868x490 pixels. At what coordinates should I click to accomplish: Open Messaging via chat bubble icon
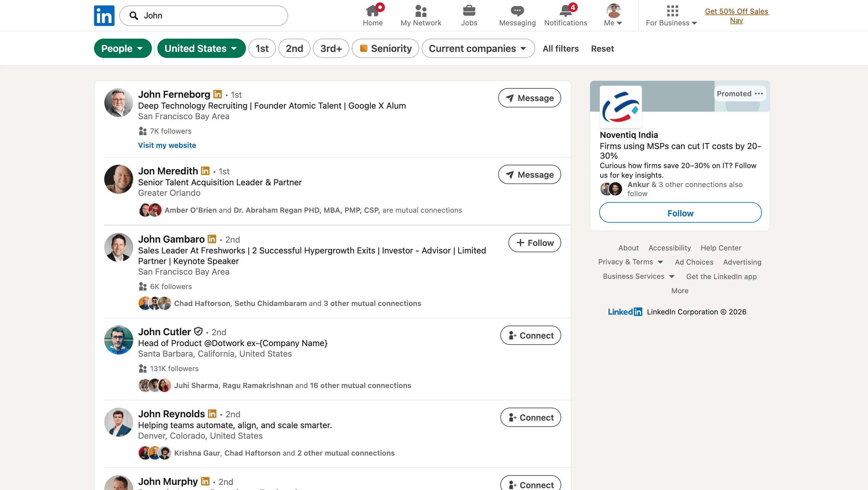(517, 11)
